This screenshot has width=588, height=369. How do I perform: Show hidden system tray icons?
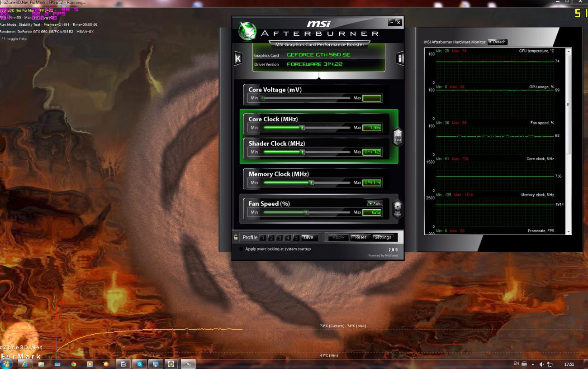point(532,364)
